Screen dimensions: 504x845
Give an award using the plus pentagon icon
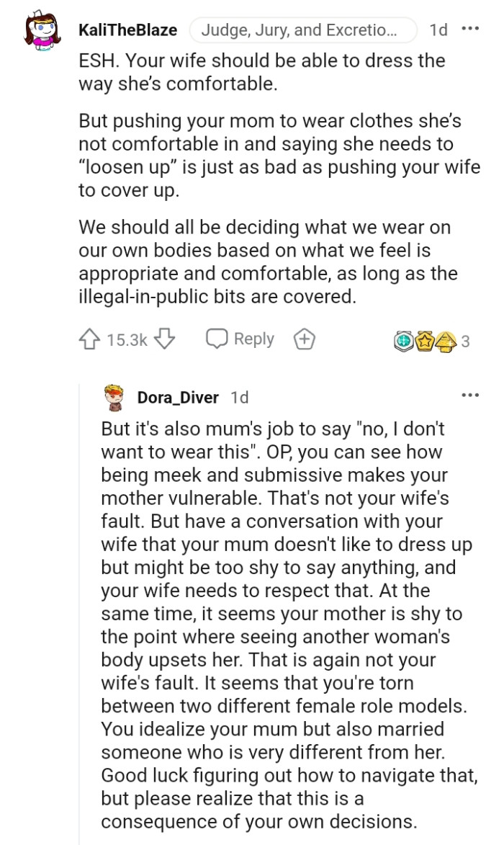[302, 339]
